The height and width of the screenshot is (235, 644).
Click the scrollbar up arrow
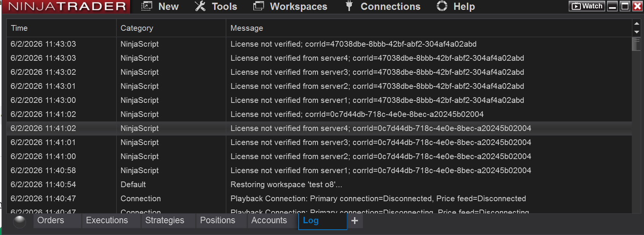click(x=636, y=24)
